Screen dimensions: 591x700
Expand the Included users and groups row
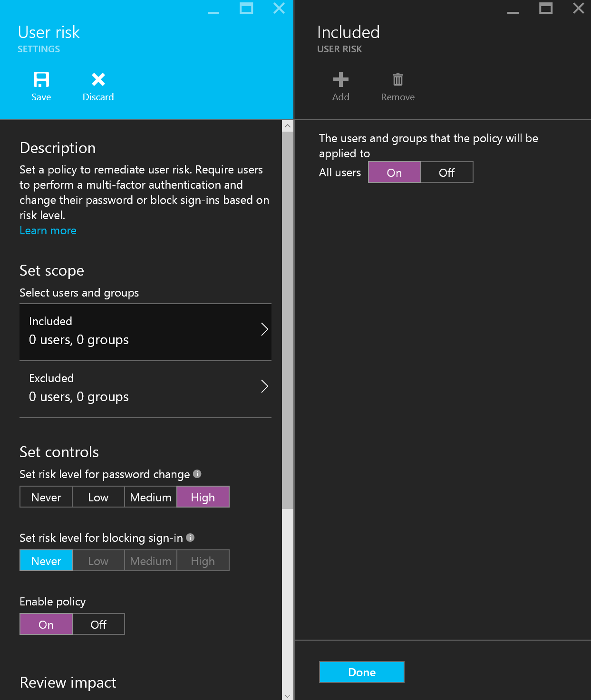click(145, 332)
